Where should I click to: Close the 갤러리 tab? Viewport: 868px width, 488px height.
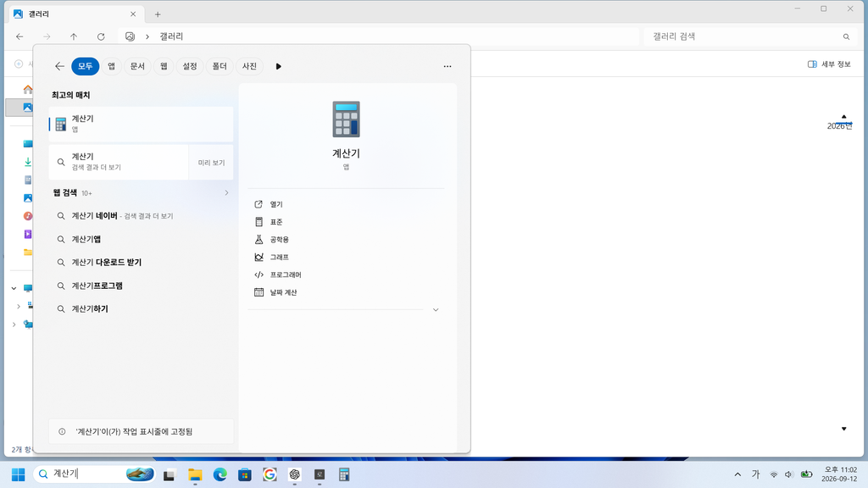pos(133,14)
